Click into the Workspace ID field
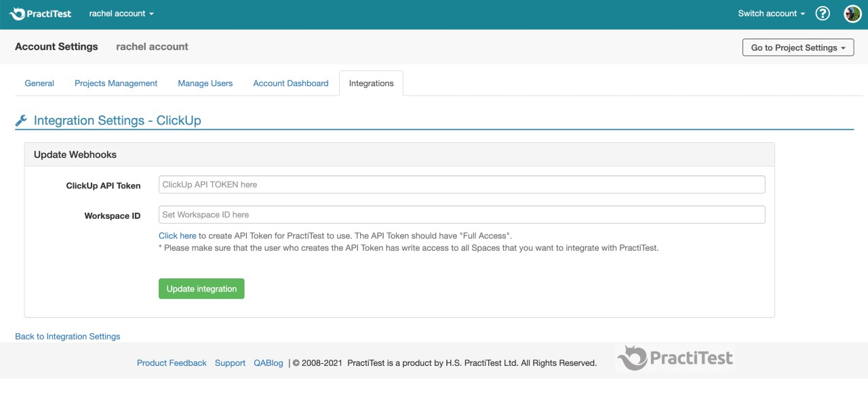The height and width of the screenshot is (399, 868). click(461, 215)
